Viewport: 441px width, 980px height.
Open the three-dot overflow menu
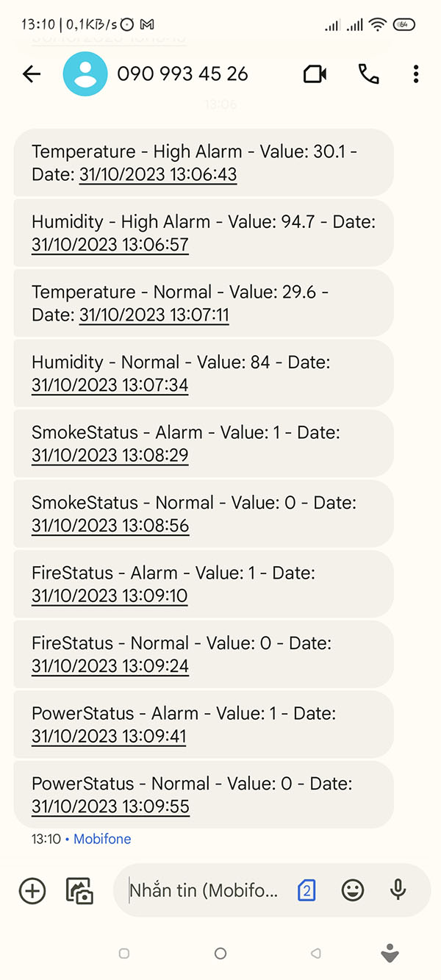[x=416, y=74]
